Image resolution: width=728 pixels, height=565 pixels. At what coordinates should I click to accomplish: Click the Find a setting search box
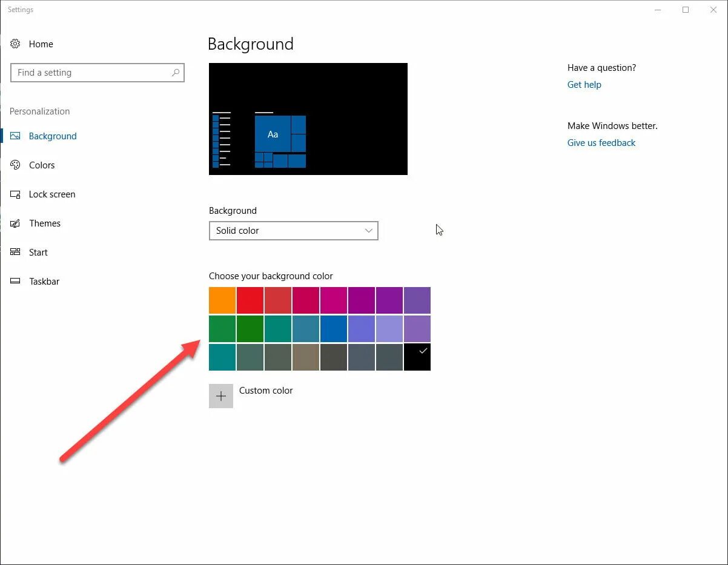click(x=98, y=73)
